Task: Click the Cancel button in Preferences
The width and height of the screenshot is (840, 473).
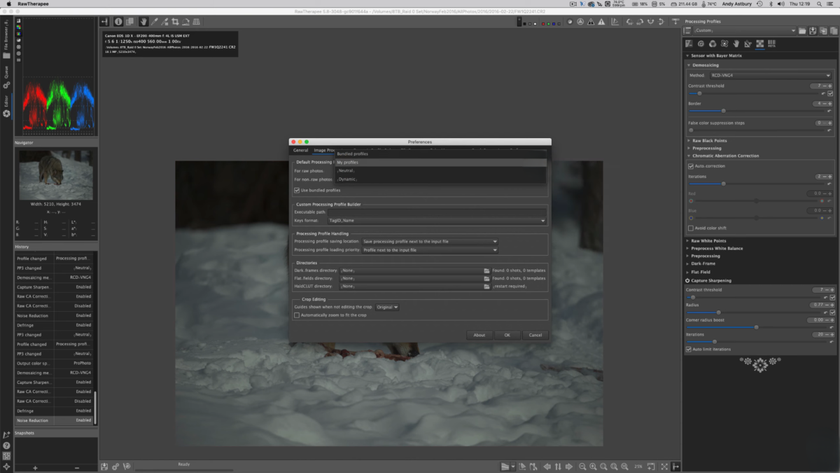Action: pyautogui.click(x=535, y=335)
